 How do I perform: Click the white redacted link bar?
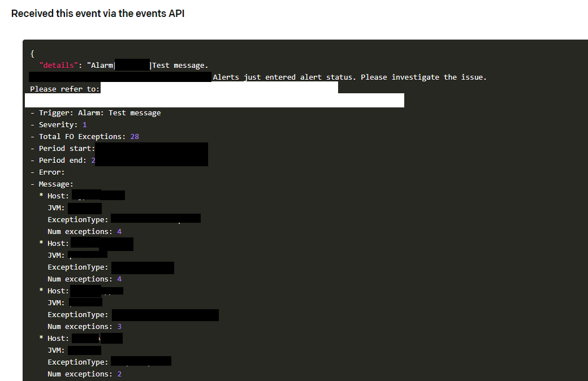[x=214, y=100]
